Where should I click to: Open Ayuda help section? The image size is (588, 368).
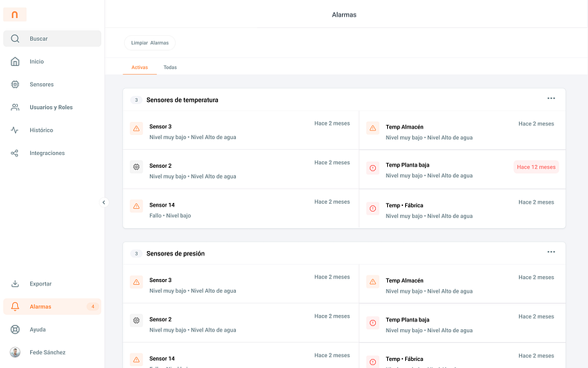(37, 330)
